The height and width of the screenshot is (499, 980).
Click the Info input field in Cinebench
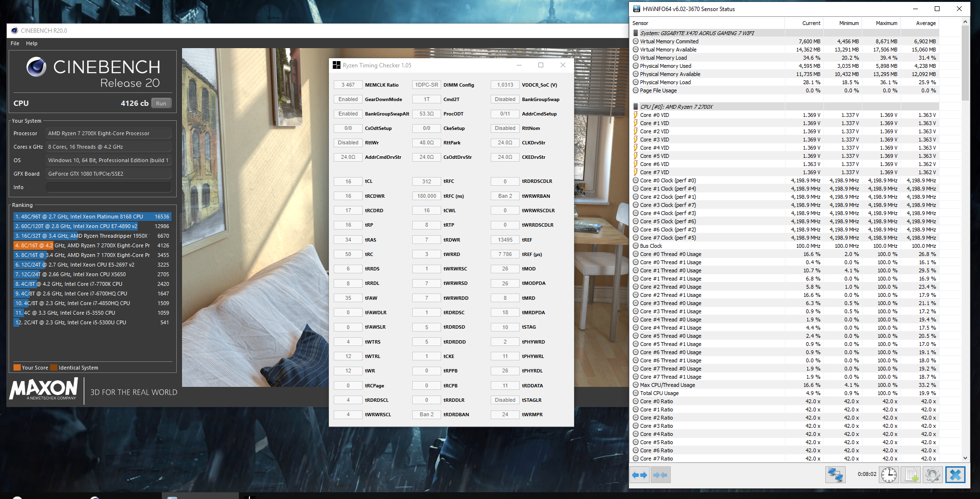click(108, 187)
